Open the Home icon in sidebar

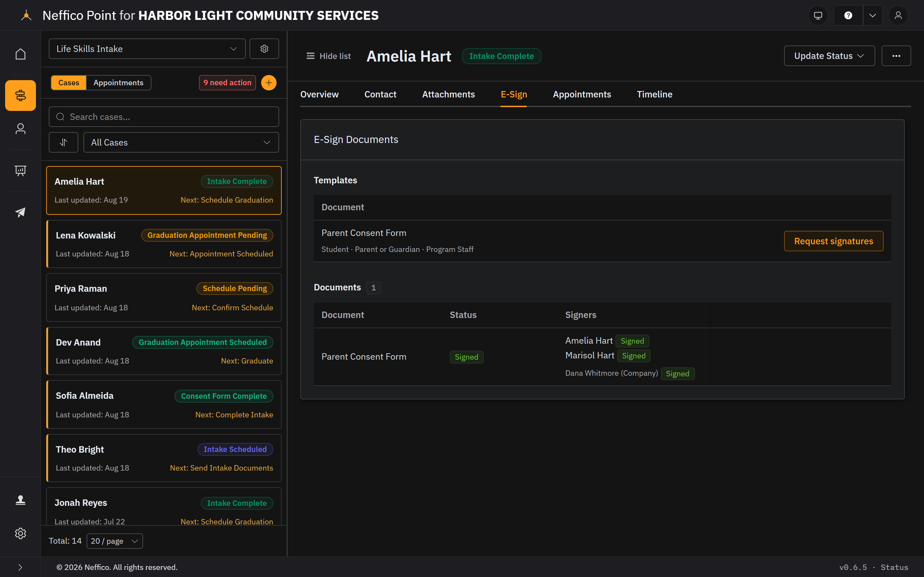pyautogui.click(x=20, y=54)
